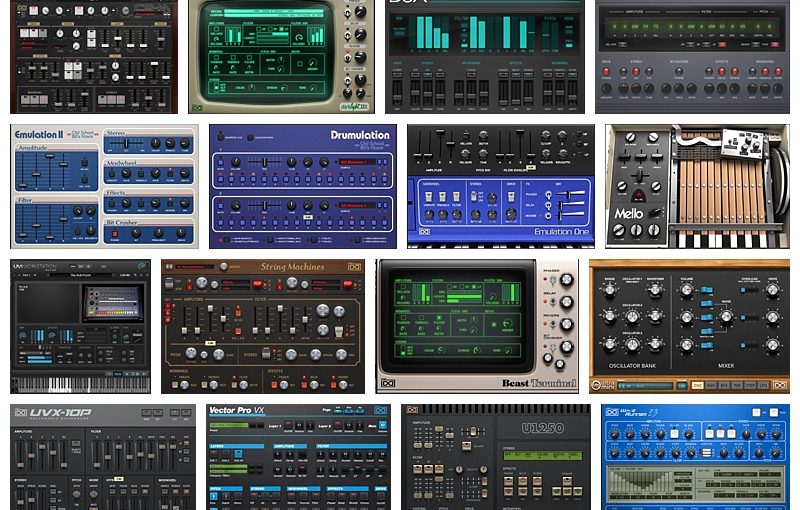Click the gauge icon in UVI Workstation header
This screenshot has height=510, width=800.
click(141, 266)
